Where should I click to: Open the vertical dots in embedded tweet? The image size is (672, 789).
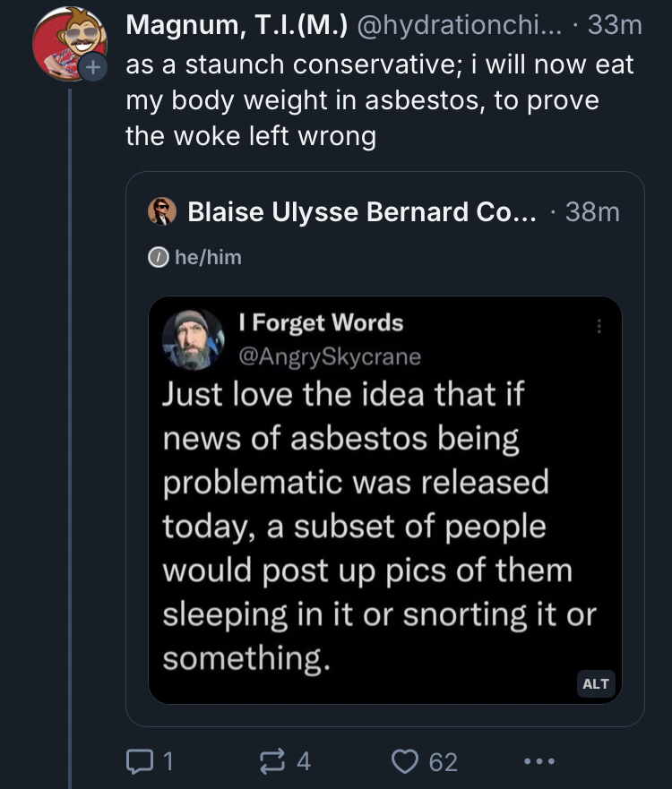point(599,328)
